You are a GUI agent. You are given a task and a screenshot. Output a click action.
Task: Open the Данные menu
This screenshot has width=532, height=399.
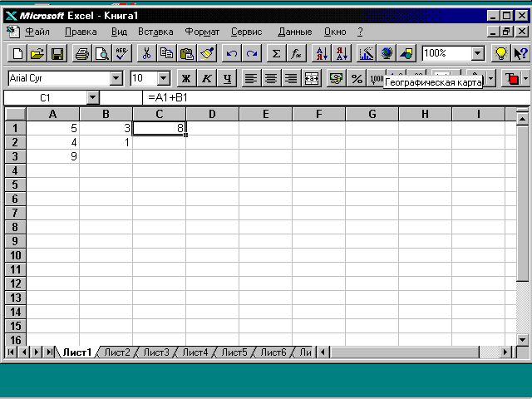click(x=295, y=32)
